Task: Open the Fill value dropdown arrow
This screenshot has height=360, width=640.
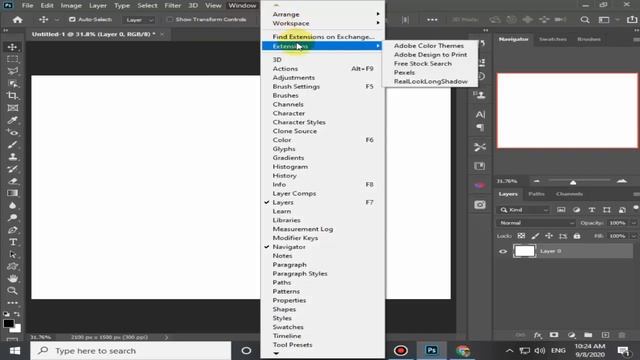Action: tap(633, 236)
